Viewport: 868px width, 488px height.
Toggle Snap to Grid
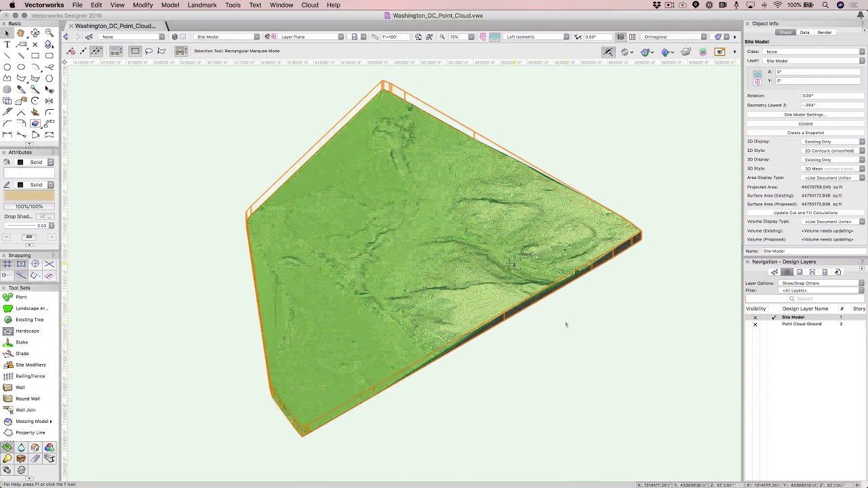[x=7, y=264]
